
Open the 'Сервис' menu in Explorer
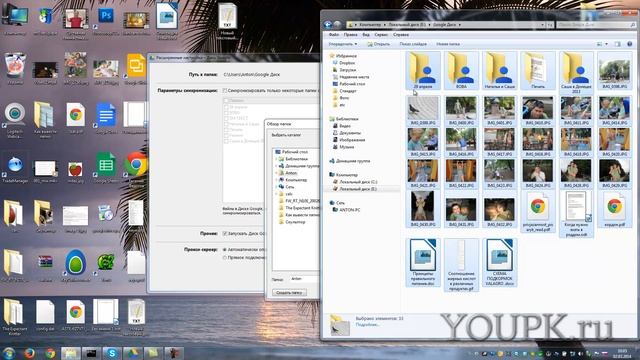point(381,35)
